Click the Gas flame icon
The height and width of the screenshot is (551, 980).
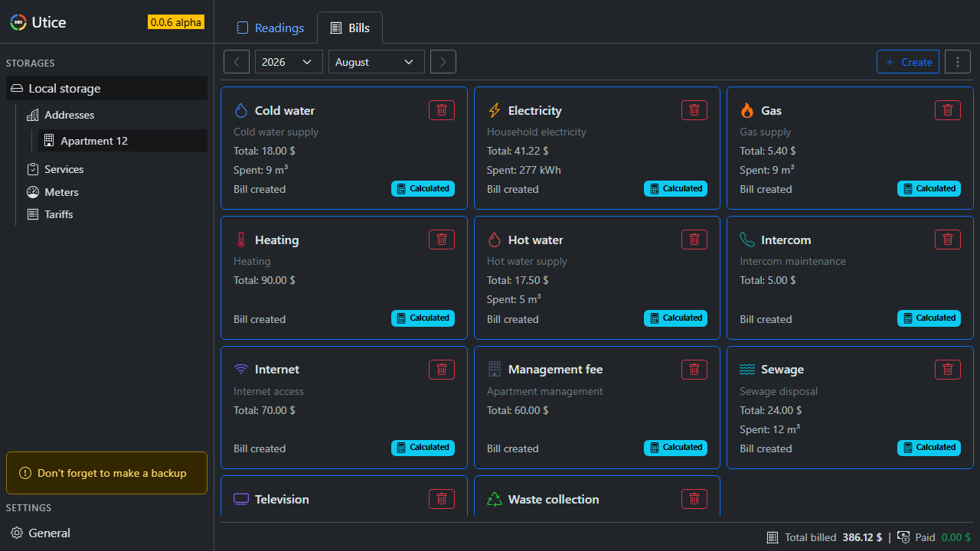[x=747, y=111]
